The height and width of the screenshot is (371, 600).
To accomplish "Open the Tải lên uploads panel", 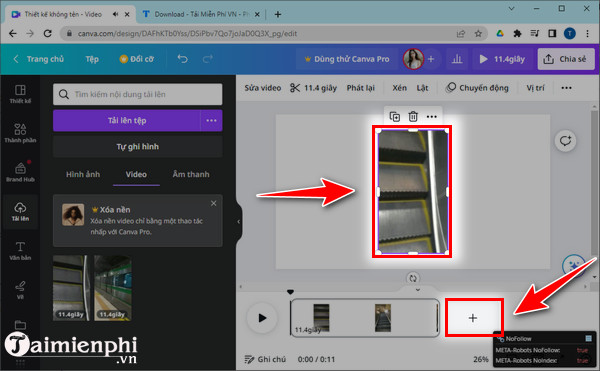I will 20,212.
